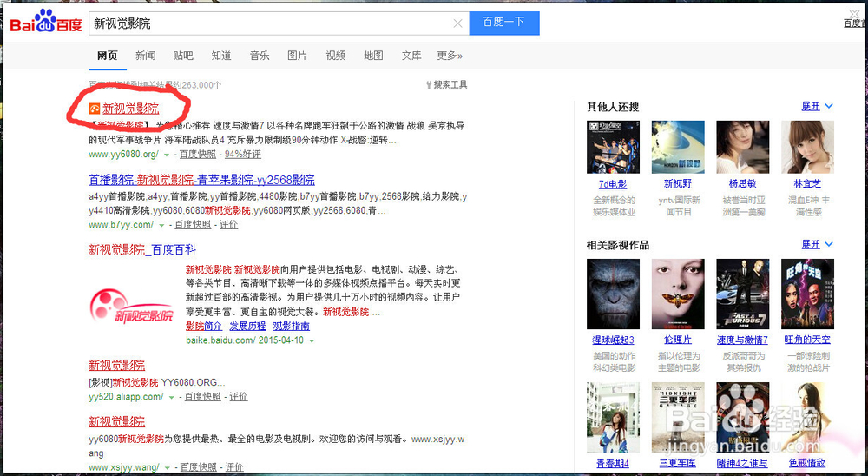The width and height of the screenshot is (868, 476).
Task: Click 评价 for yy520.aliapp.com result
Action: point(239,396)
